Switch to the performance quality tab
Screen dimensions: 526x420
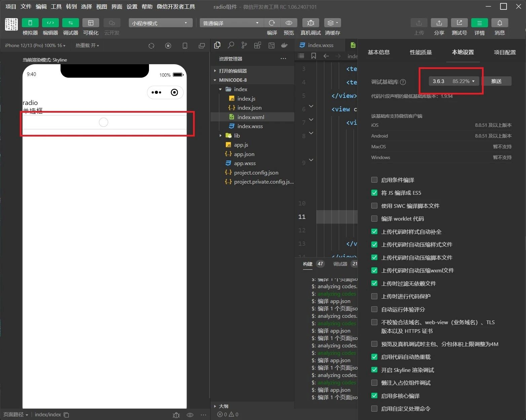(421, 52)
